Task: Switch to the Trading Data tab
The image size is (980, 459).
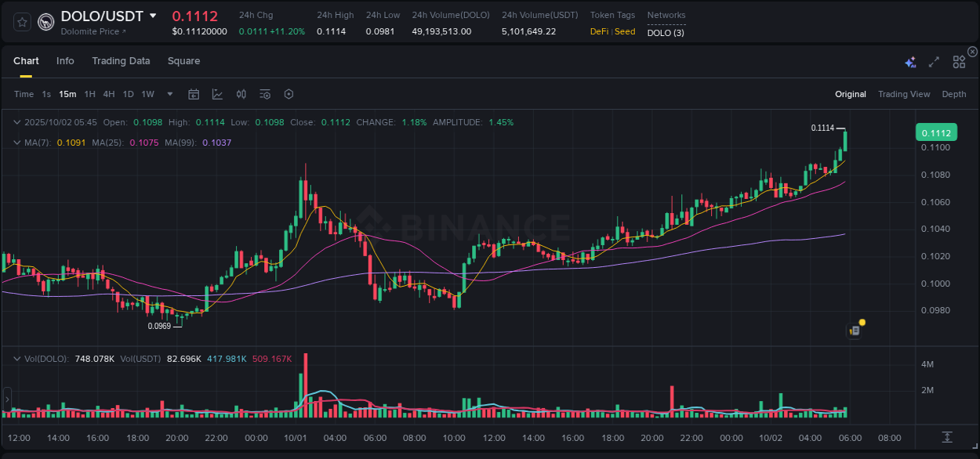Action: (x=121, y=60)
